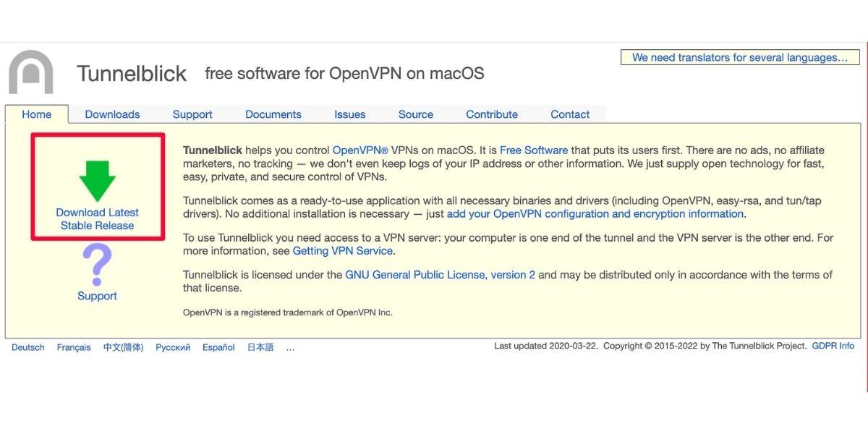Open the Getting VPN Service link

pyautogui.click(x=342, y=251)
